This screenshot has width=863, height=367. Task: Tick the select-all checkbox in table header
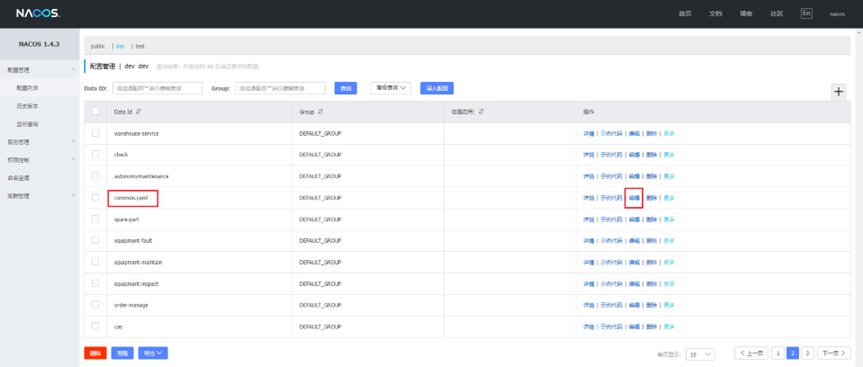coord(96,111)
